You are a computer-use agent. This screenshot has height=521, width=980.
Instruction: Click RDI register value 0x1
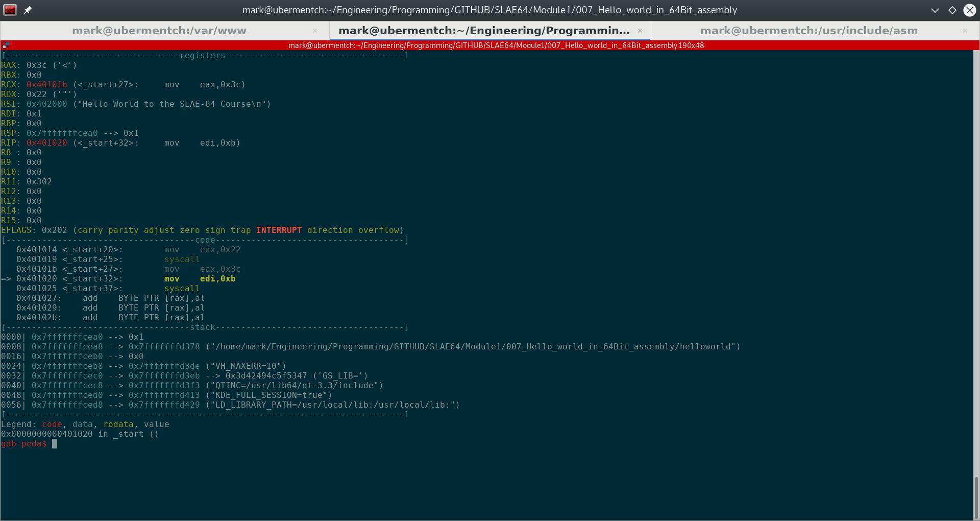[x=34, y=114]
